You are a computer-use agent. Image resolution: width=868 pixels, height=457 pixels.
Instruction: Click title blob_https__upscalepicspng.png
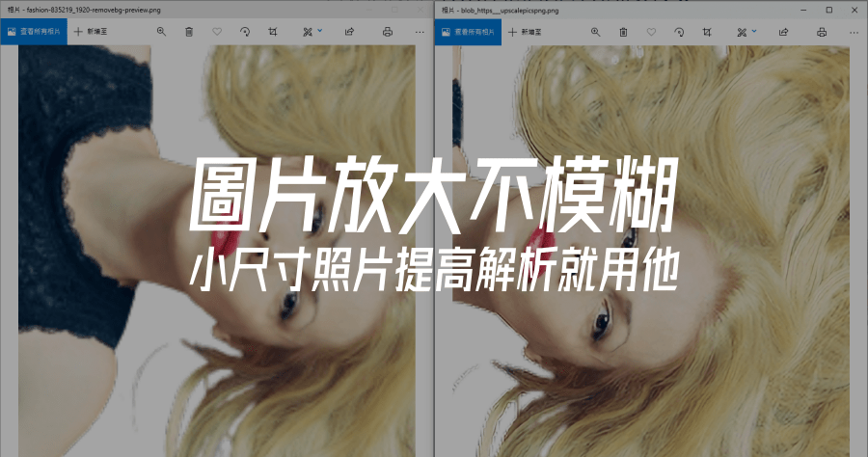(x=510, y=10)
